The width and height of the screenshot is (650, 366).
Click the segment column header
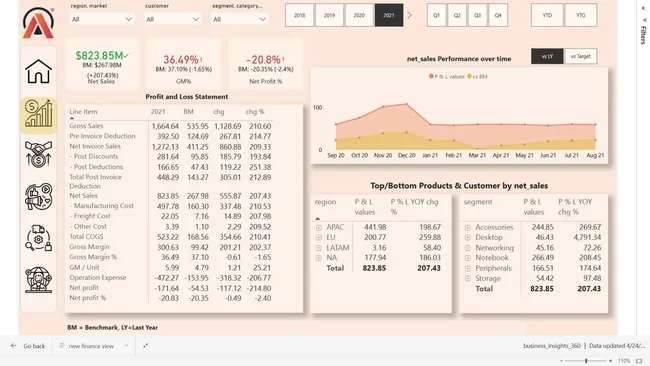pyautogui.click(x=478, y=202)
